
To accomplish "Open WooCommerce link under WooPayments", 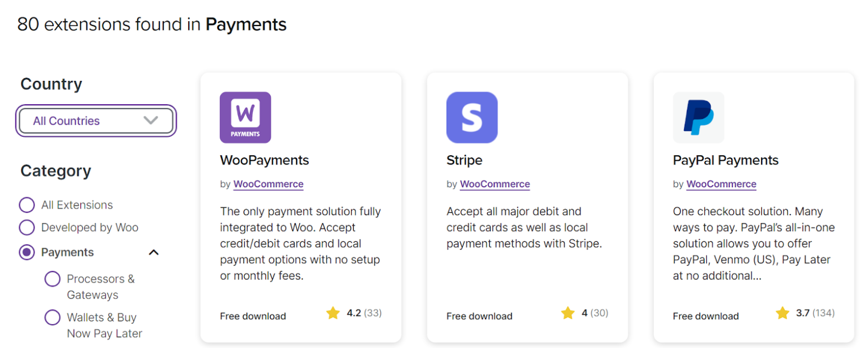I will pos(268,184).
